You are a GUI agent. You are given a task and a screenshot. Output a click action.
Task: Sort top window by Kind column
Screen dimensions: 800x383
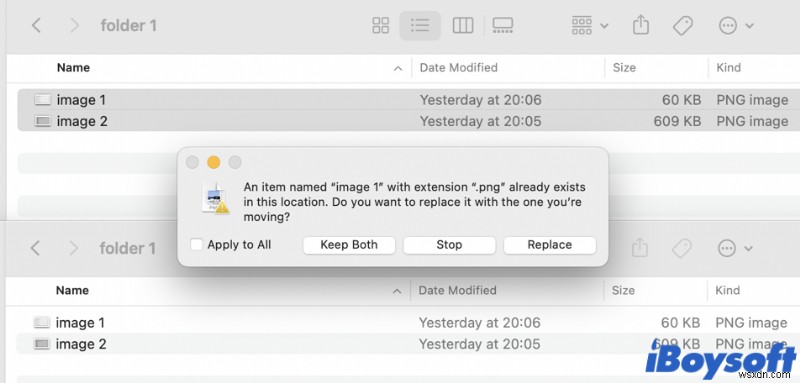pos(729,67)
